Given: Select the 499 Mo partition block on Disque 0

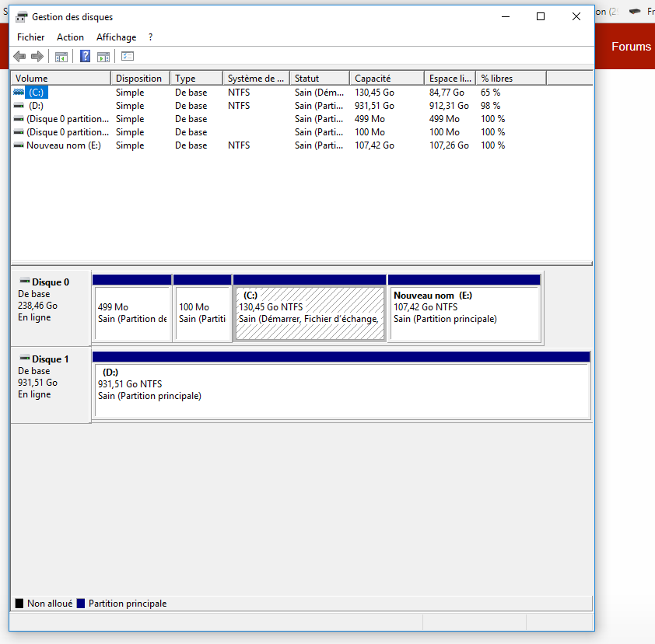Looking at the screenshot, I should tap(132, 309).
